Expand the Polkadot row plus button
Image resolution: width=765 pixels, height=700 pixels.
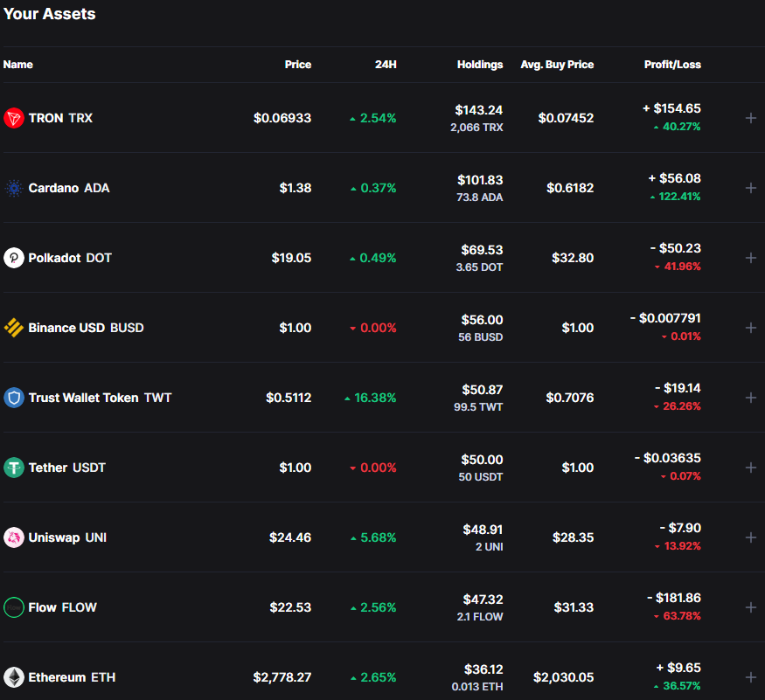coord(750,258)
